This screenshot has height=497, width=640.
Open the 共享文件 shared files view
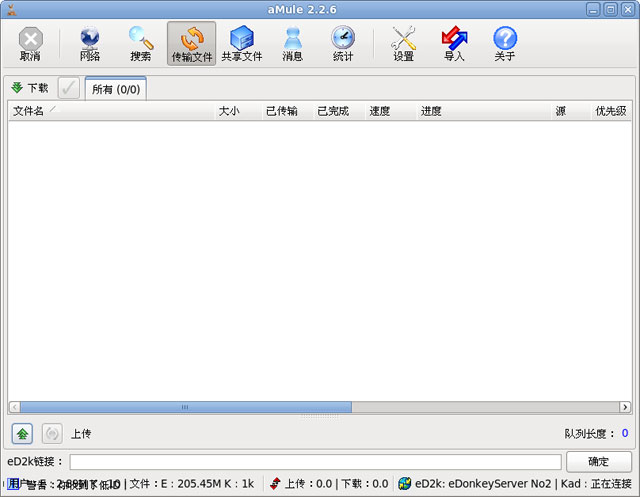[242, 44]
